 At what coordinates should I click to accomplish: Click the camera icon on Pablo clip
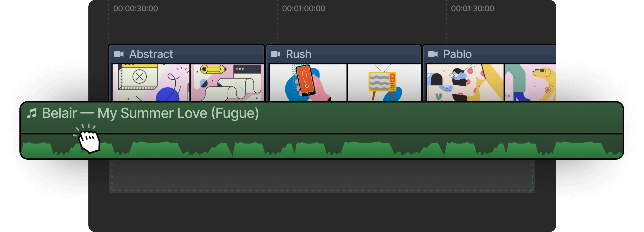coord(433,54)
